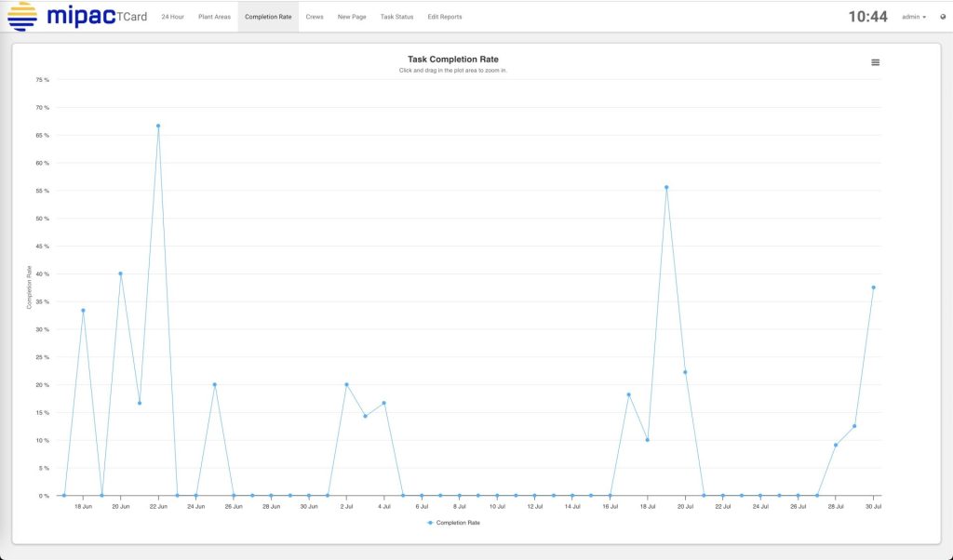The height and width of the screenshot is (560, 953).
Task: Switch to the Plant Areas tab
Action: click(x=214, y=17)
